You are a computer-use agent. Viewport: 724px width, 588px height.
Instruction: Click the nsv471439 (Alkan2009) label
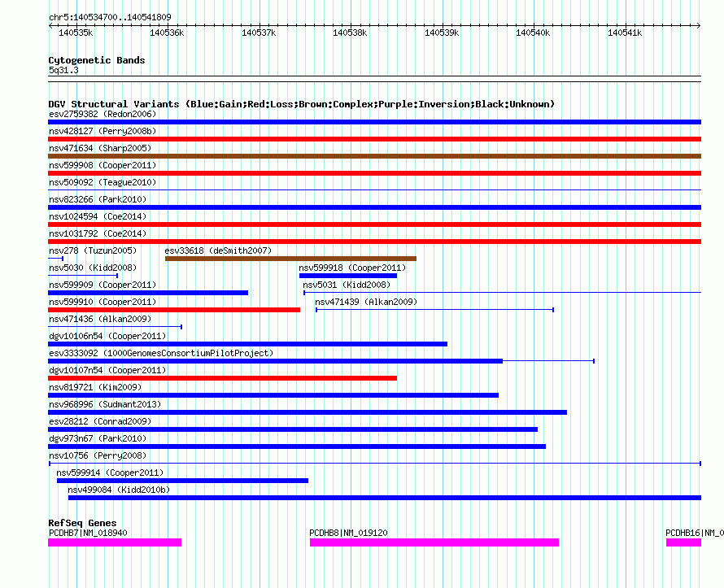click(366, 302)
